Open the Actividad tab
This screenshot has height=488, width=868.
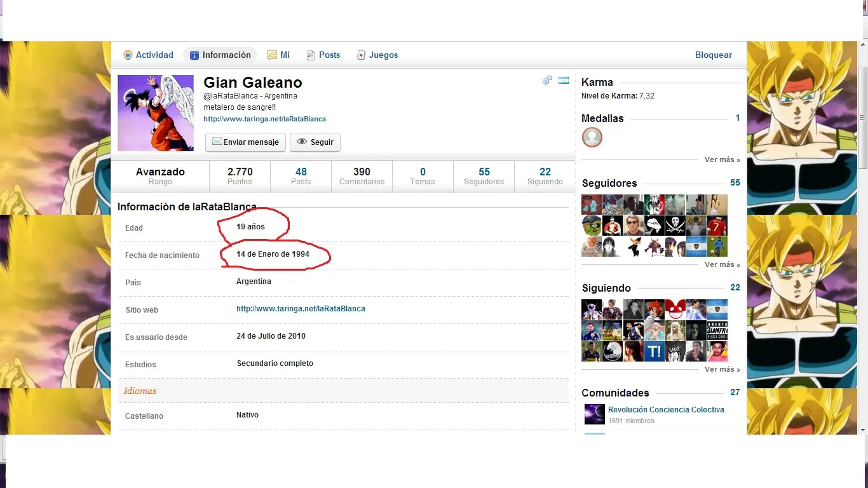click(148, 55)
